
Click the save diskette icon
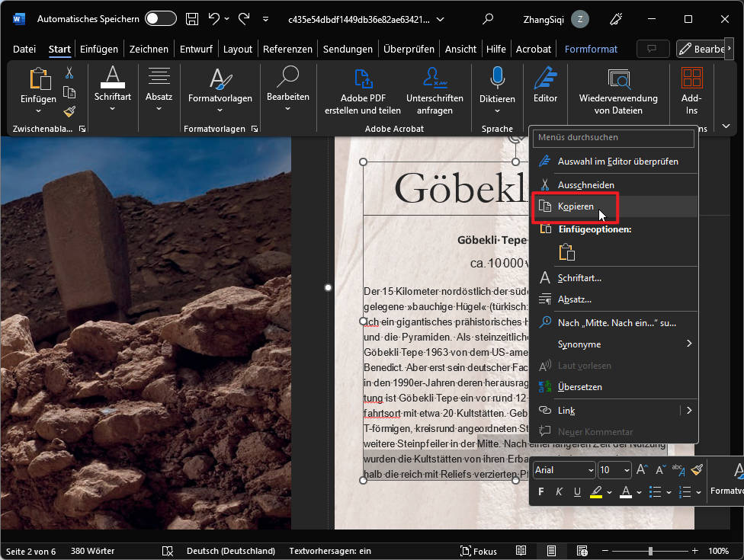click(x=191, y=19)
